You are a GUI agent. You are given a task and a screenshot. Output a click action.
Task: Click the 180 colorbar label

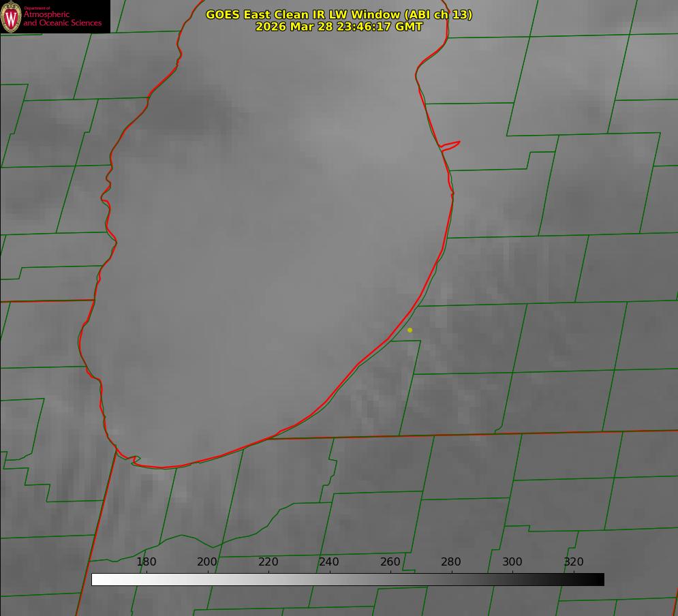click(x=146, y=561)
